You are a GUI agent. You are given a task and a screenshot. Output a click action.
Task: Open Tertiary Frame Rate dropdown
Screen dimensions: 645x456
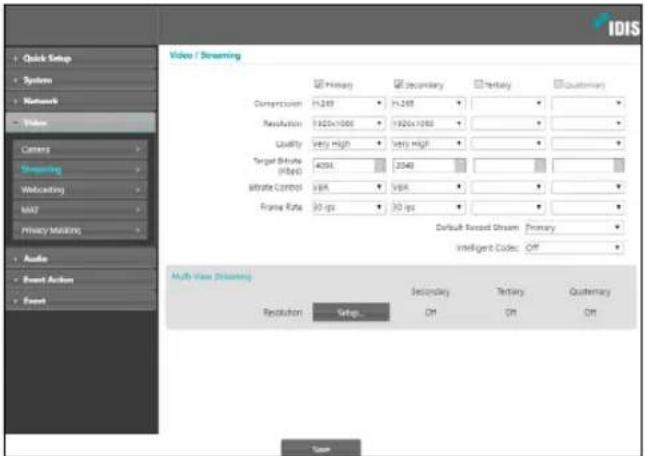[x=508, y=207]
